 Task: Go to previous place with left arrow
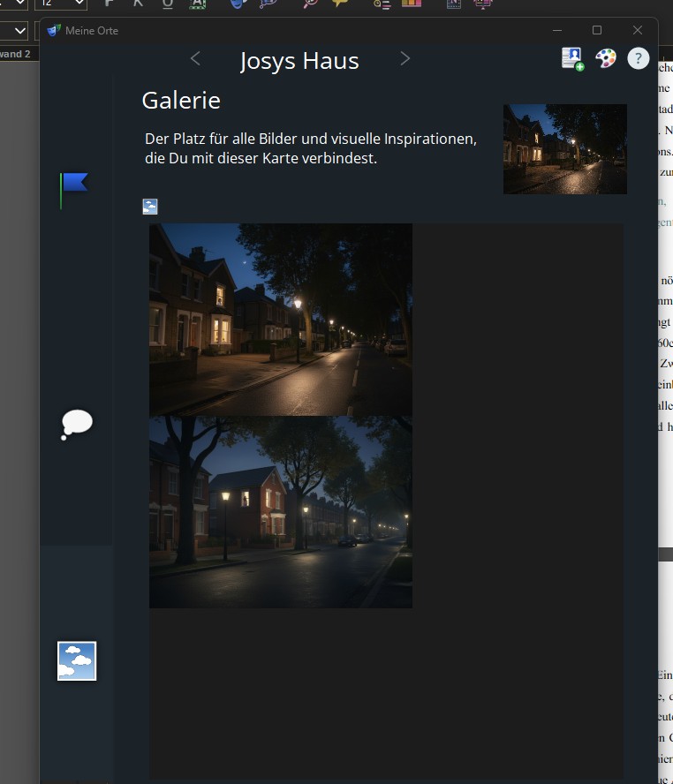pos(195,58)
